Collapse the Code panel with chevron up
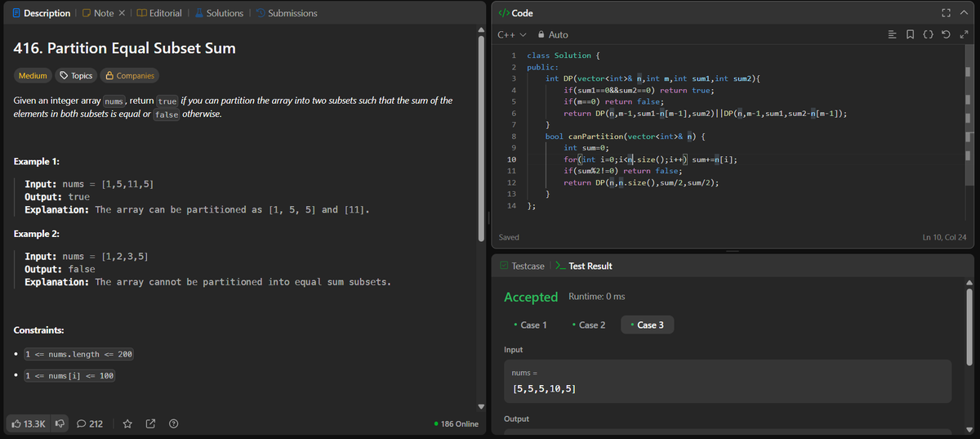 (x=964, y=13)
